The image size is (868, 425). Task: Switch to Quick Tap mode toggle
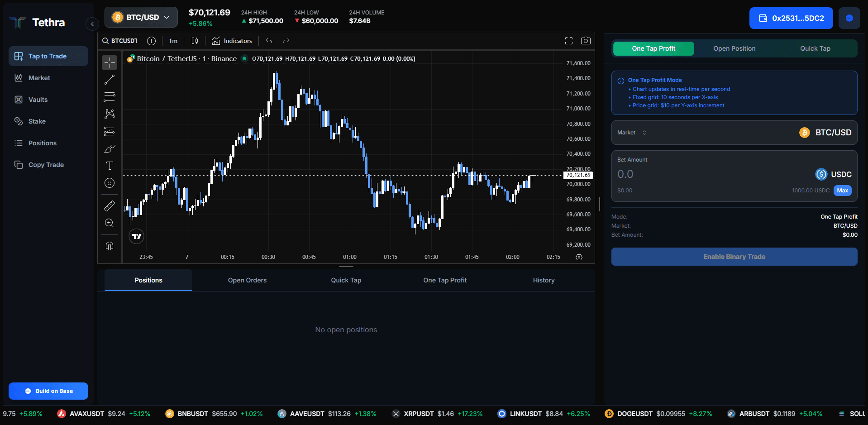(x=815, y=48)
